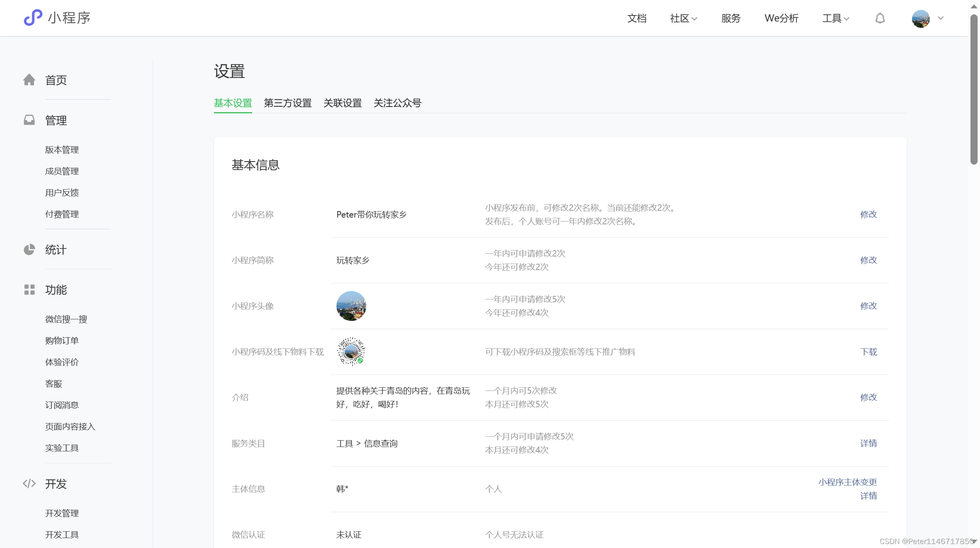Image resolution: width=980 pixels, height=548 pixels.
Task: Open 文档 in the top menu bar
Action: click(x=637, y=18)
